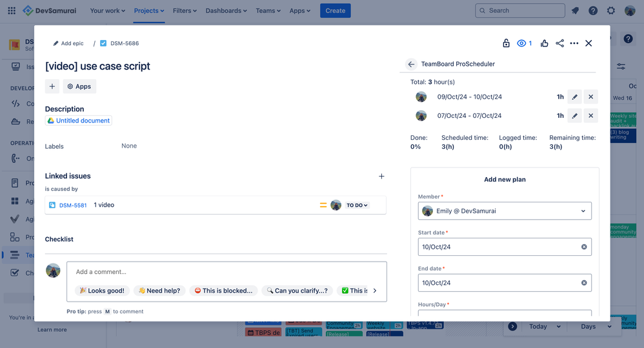The height and width of the screenshot is (348, 644).
Task: Click the assignee avatar on DSM-5581 row
Action: point(336,205)
